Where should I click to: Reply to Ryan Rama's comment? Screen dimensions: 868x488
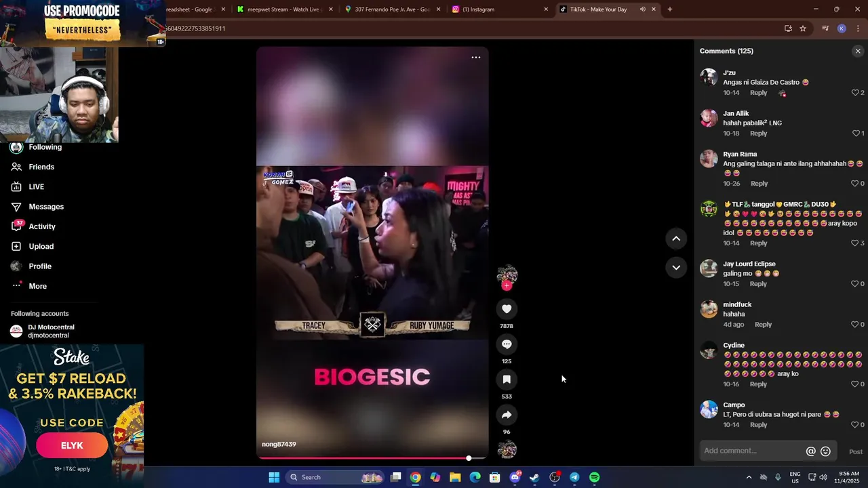tap(759, 184)
